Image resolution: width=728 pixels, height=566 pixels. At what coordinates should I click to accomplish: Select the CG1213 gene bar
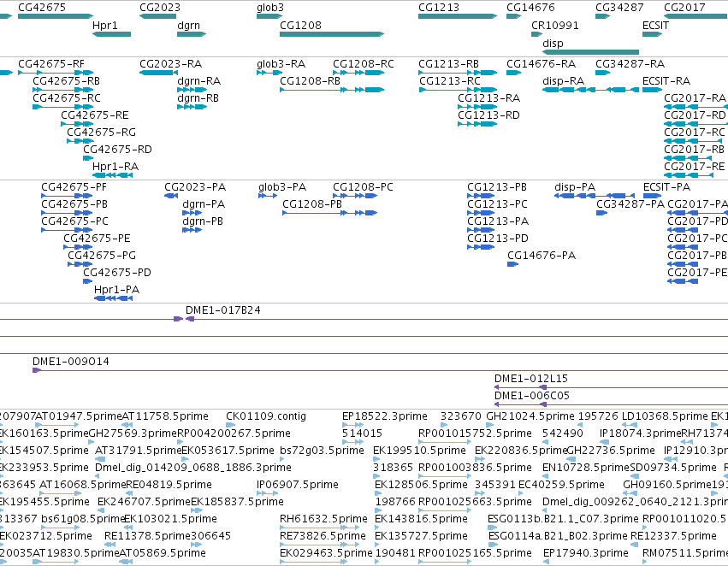coord(458,16)
